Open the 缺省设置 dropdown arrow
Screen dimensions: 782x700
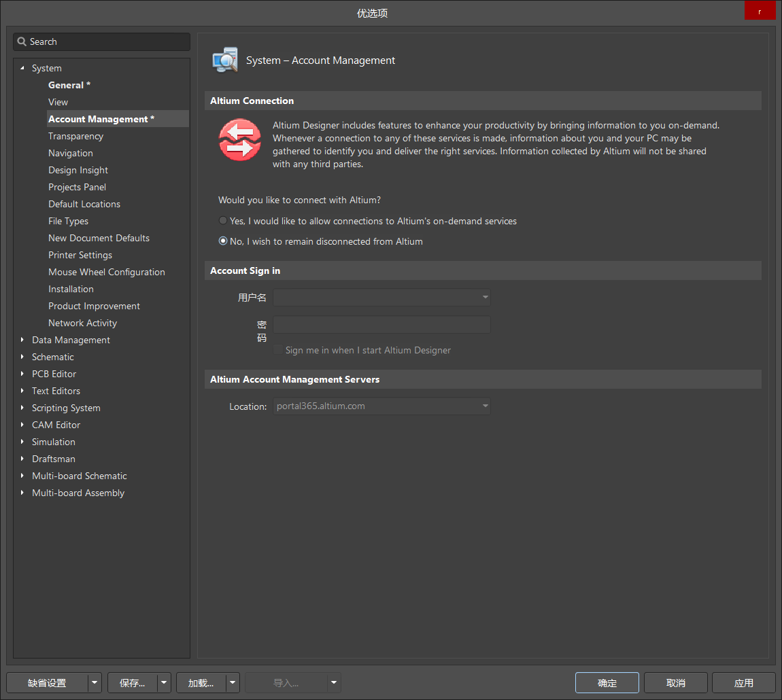(x=95, y=682)
